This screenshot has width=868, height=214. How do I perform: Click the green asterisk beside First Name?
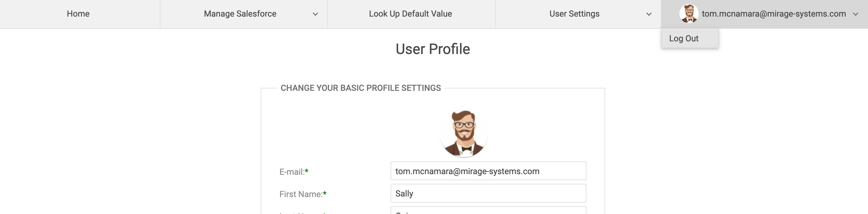pos(325,193)
